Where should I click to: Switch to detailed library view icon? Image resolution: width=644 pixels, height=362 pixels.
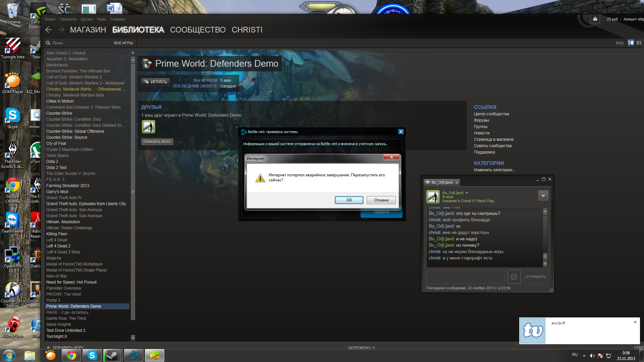(631, 43)
